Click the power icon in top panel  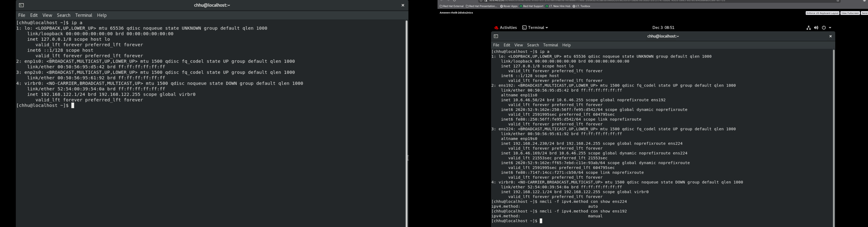pos(824,28)
